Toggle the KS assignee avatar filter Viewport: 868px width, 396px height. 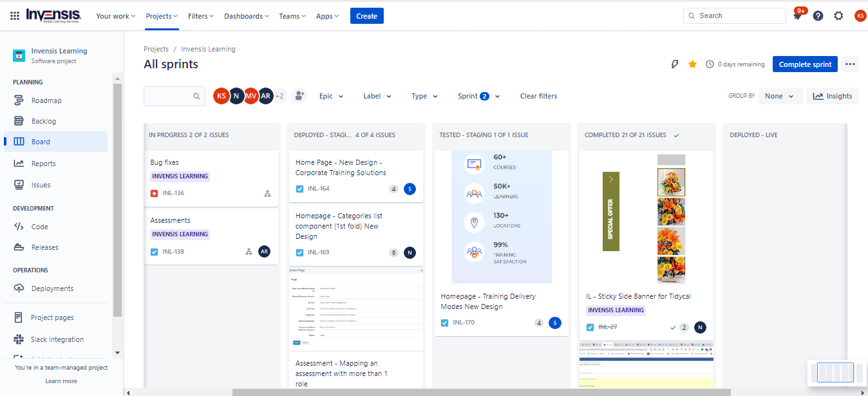pyautogui.click(x=221, y=96)
